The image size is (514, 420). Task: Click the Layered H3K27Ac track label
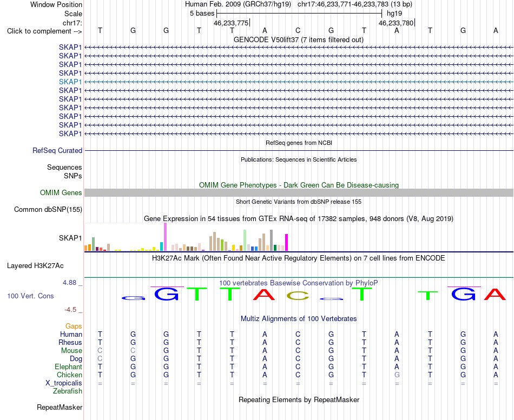pyautogui.click(x=35, y=266)
